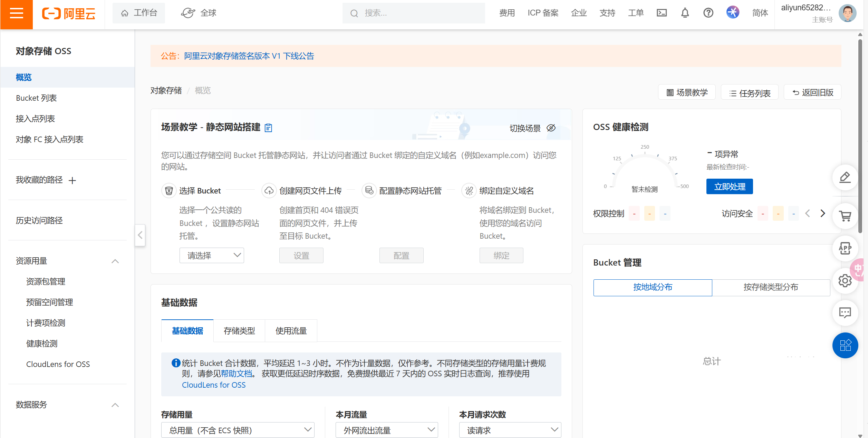Go to previous health check item arrow

[x=808, y=213]
